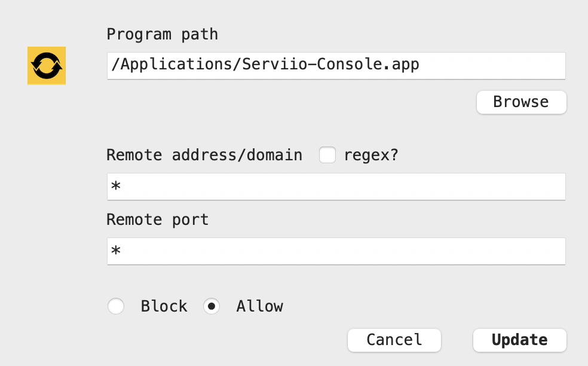Click Update to save the rule
The image size is (588, 366).
tap(519, 340)
